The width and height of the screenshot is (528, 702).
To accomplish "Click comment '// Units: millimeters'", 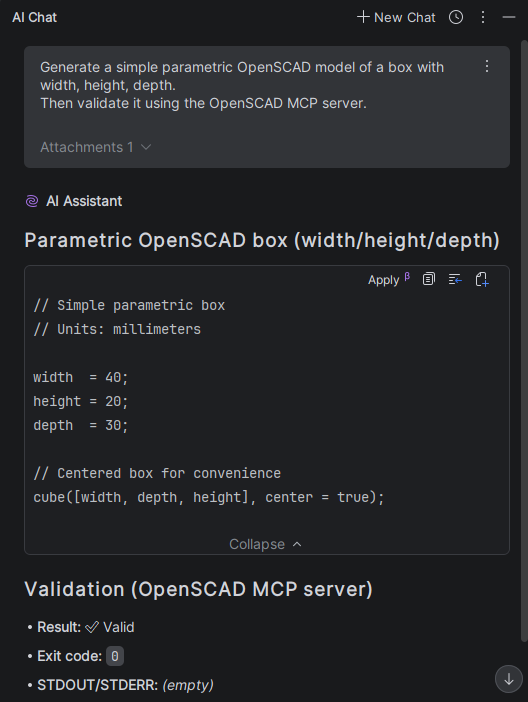I will pyautogui.click(x=117, y=330).
